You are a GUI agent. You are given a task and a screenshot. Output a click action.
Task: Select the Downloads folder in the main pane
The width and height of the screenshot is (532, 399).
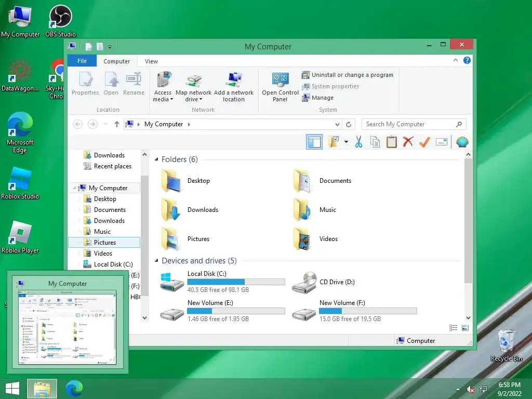click(190, 210)
